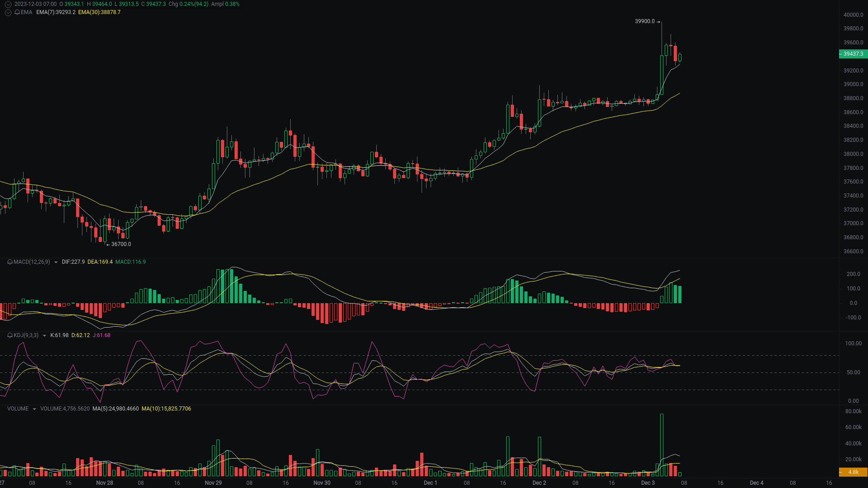The image size is (868, 488).
Task: Collapse the main candlestick chart pane
Action: point(8,4)
